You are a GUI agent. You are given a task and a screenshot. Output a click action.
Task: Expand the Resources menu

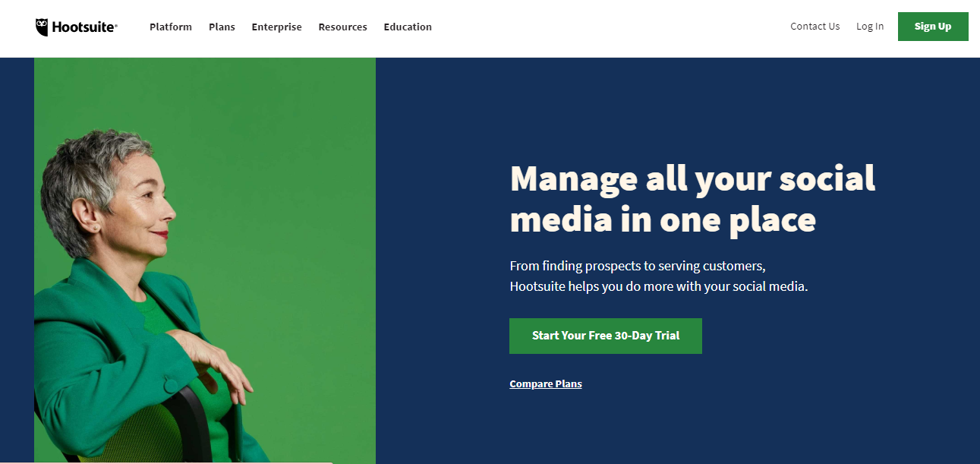click(342, 27)
